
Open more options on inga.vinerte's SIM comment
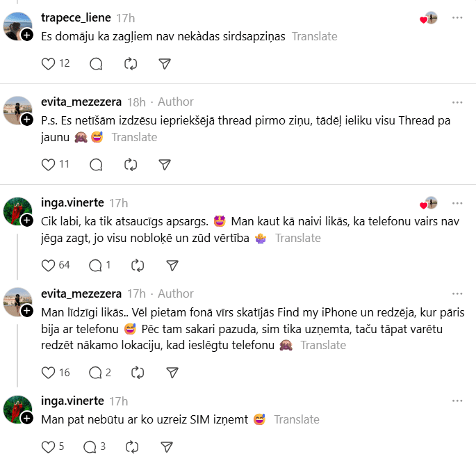(457, 401)
